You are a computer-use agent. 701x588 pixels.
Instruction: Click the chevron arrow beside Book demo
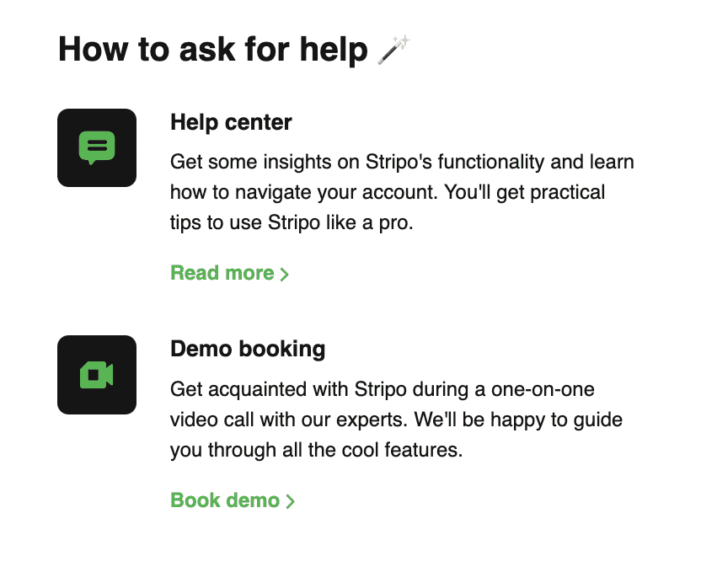pyautogui.click(x=291, y=501)
